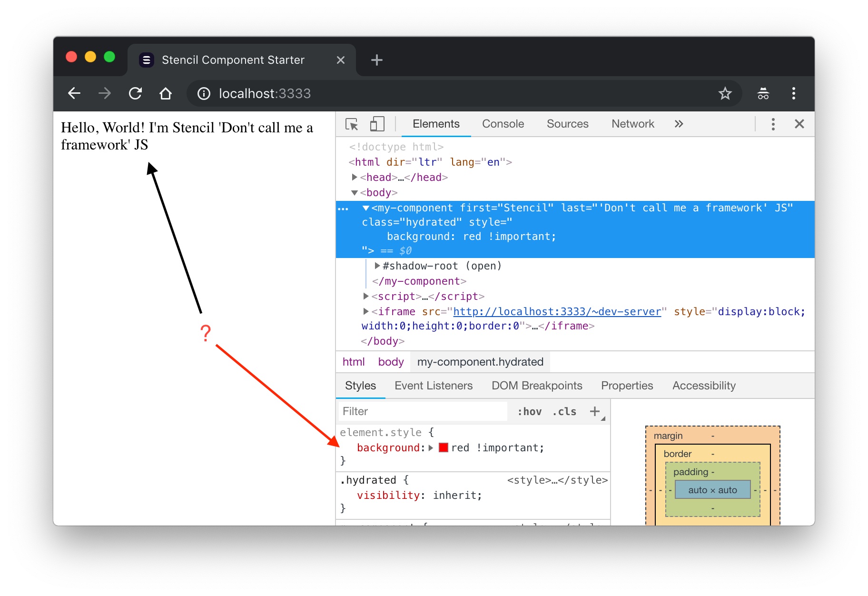Image resolution: width=868 pixels, height=596 pixels.
Task: Select the html dir ltr element line
Action: pos(430,162)
